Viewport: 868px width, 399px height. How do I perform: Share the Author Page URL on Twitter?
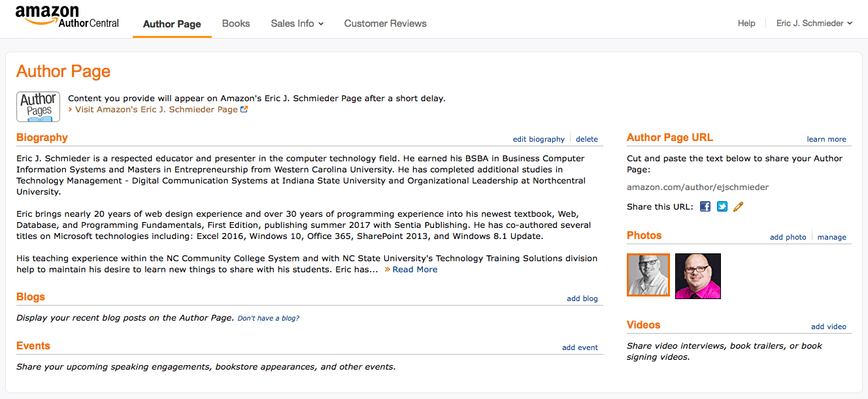click(722, 206)
